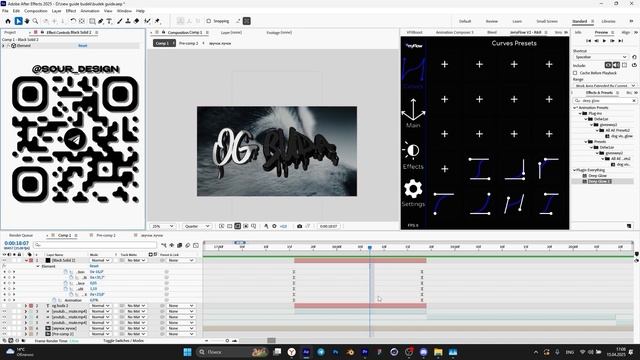
Task: Expand Element effect in Effect Controls
Action: point(4,46)
